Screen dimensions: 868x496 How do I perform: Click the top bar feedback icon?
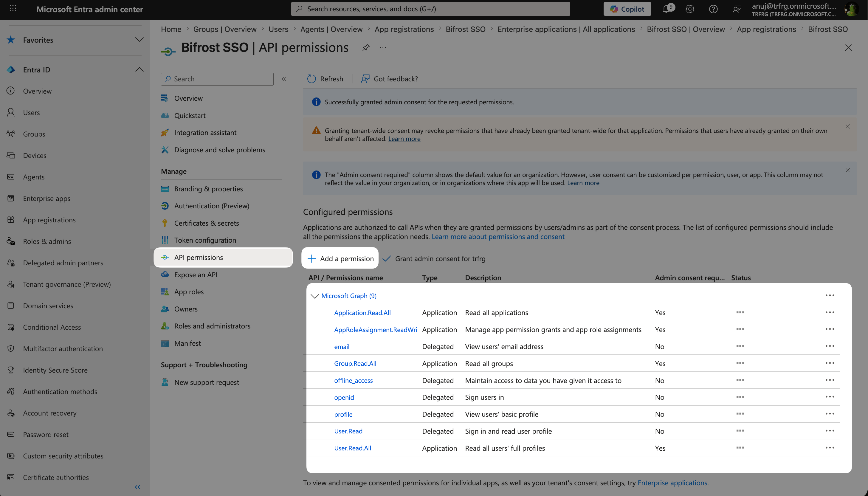pyautogui.click(x=737, y=9)
